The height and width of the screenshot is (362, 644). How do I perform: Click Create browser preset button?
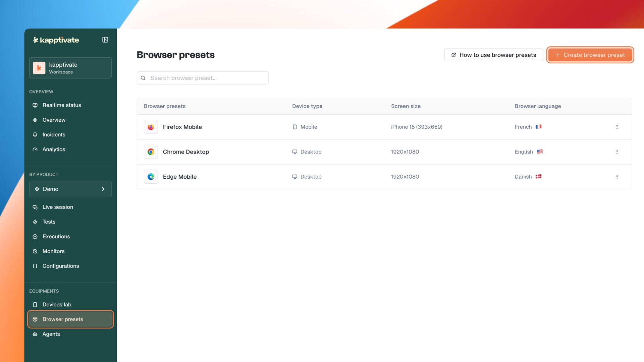(590, 55)
